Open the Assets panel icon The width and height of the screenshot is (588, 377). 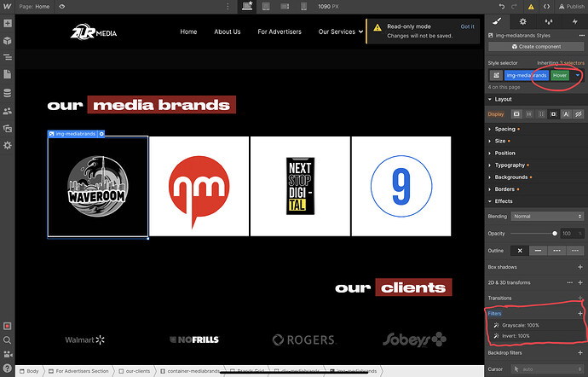[7, 129]
